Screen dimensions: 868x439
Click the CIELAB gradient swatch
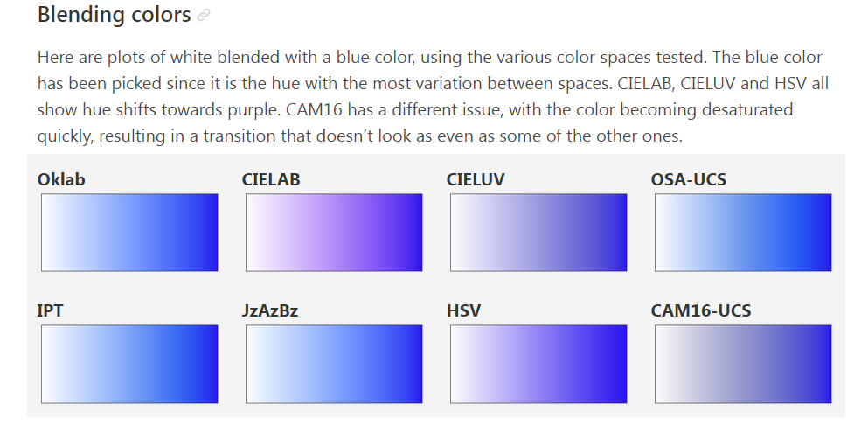pyautogui.click(x=334, y=233)
